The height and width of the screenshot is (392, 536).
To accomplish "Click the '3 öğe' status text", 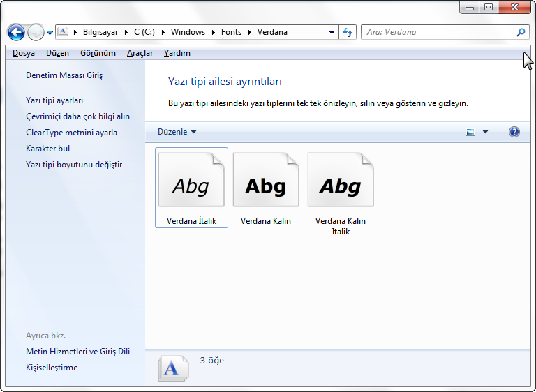I will tap(212, 361).
